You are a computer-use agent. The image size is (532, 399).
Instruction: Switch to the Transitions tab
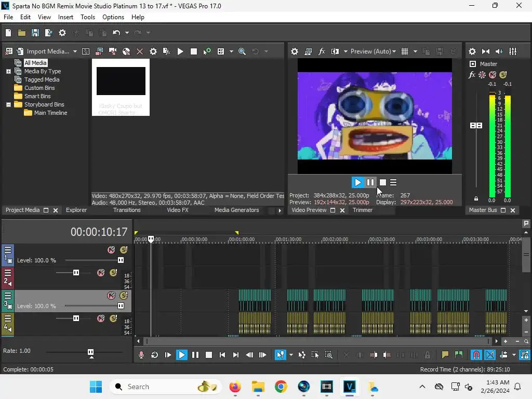127,210
